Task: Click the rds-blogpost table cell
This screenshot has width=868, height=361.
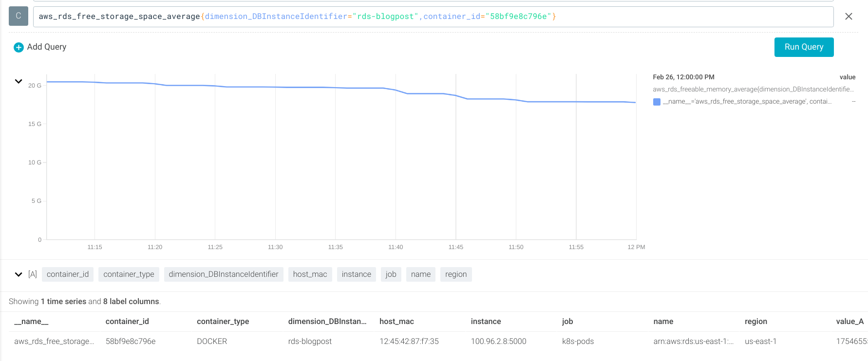Action: (310, 342)
